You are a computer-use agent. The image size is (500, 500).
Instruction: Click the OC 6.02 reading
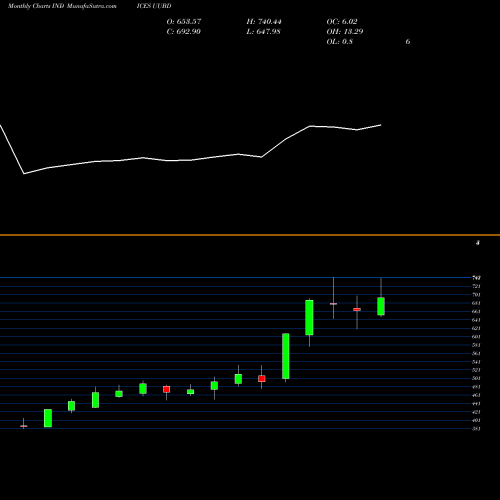click(342, 22)
